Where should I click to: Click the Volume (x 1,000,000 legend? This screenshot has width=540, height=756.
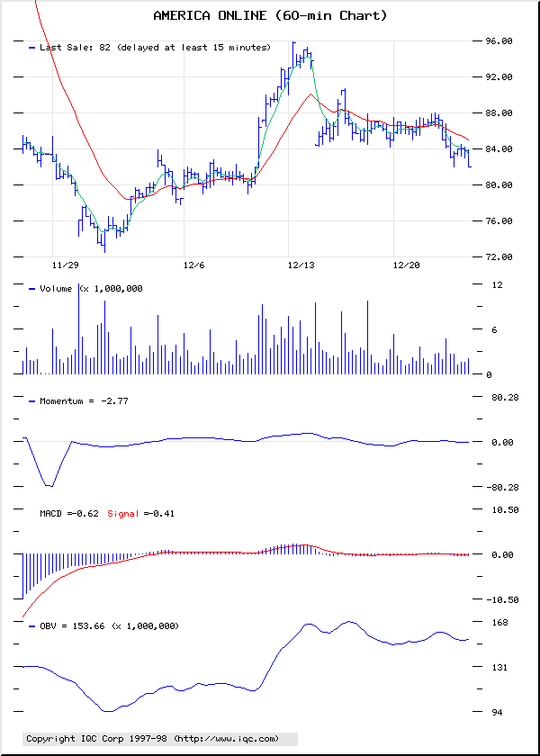[91, 288]
